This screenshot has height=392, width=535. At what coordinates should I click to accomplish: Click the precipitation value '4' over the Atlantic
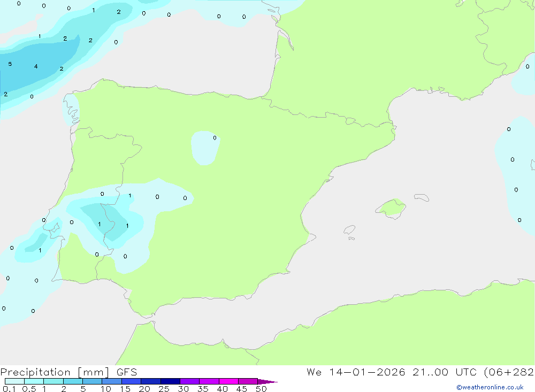36,66
